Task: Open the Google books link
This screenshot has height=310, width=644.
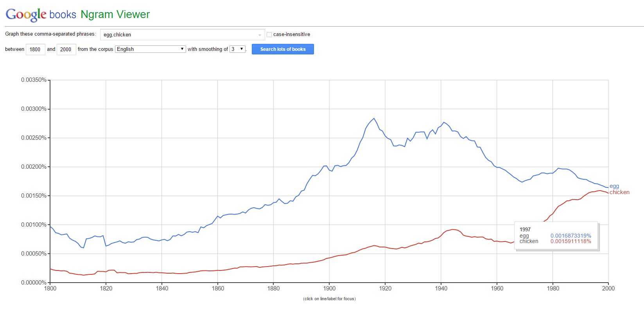Action: pyautogui.click(x=63, y=14)
